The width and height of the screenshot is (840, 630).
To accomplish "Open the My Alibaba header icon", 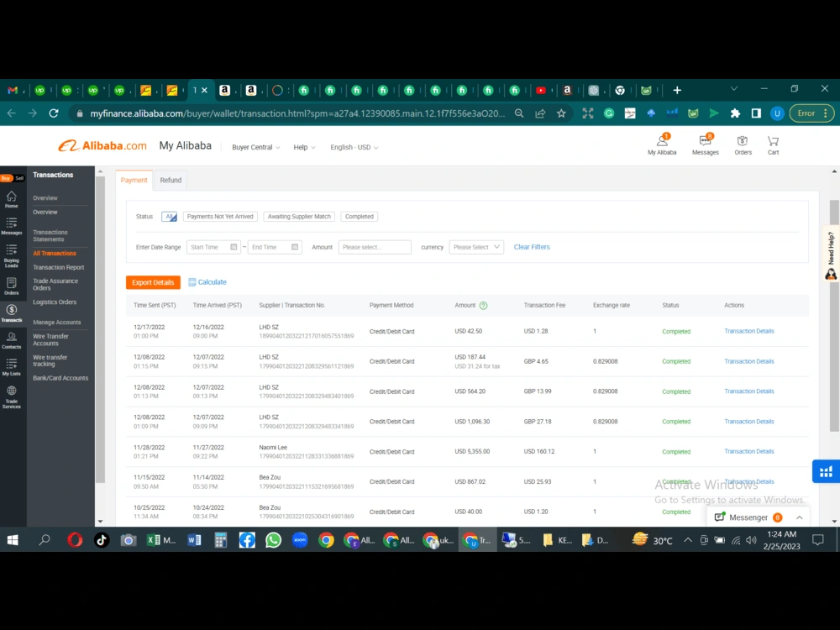I will [x=662, y=144].
